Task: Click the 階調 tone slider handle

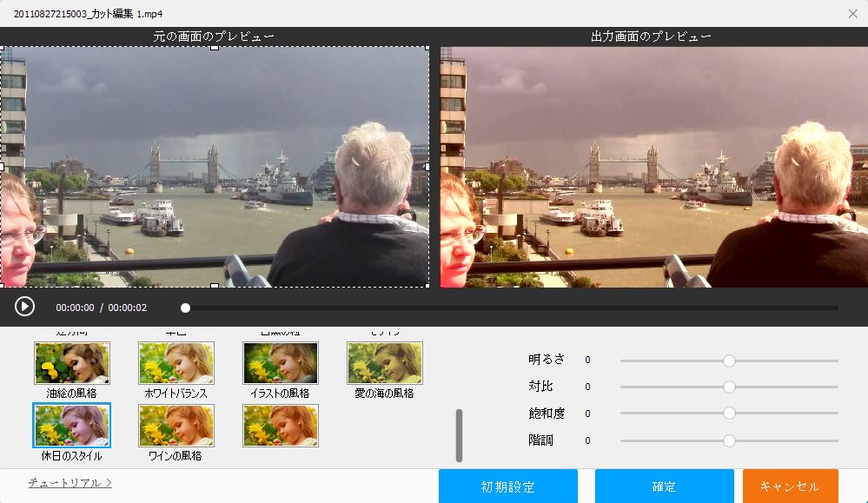Action: (x=729, y=440)
